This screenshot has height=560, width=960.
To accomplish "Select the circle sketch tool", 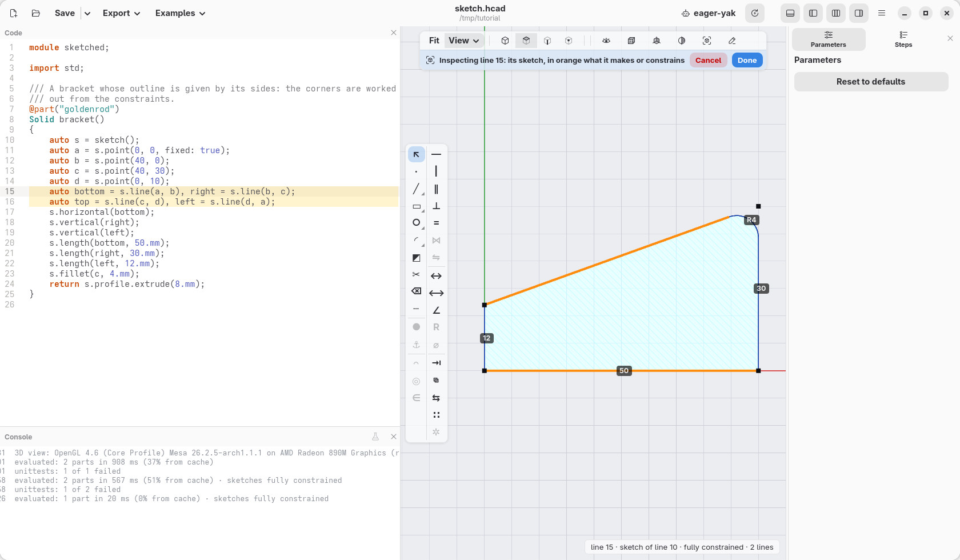I will [416, 223].
